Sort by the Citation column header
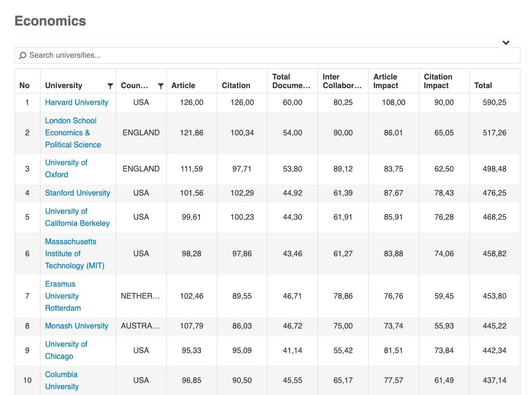 pos(236,85)
